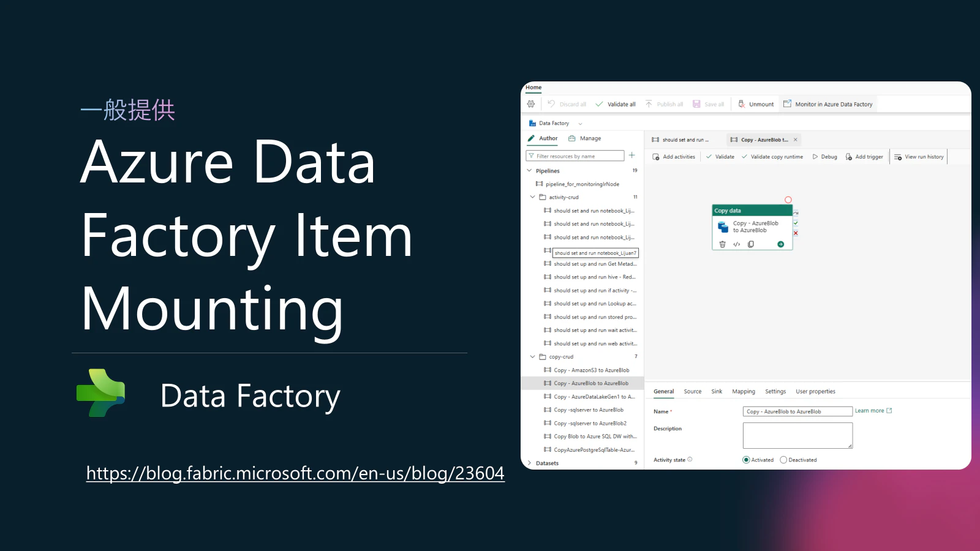This screenshot has width=980, height=551.
Task: Click green arrow on Copy data activity
Action: [780, 244]
